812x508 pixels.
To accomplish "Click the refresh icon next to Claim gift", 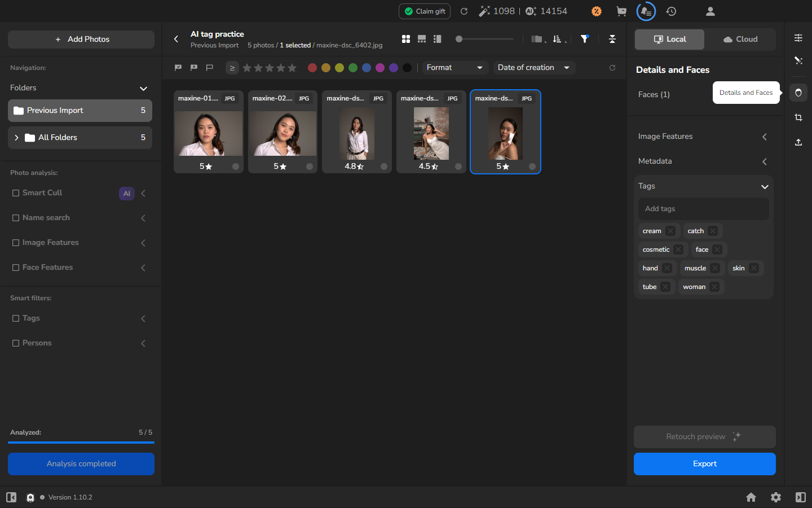I will (x=464, y=11).
